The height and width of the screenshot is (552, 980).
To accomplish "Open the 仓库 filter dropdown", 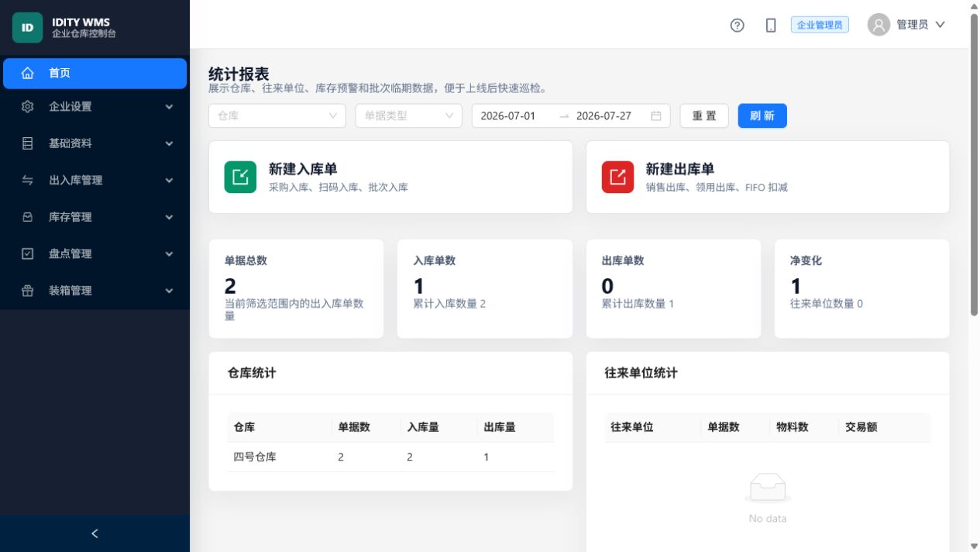I will point(277,116).
